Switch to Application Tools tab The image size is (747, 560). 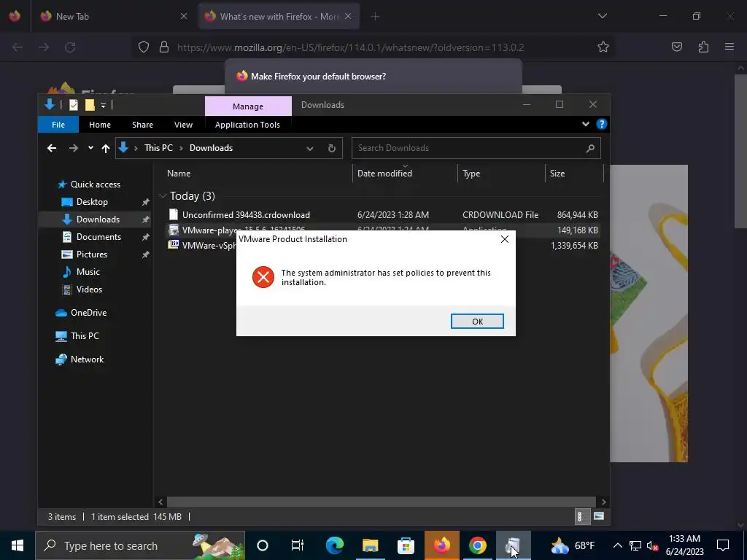point(247,125)
